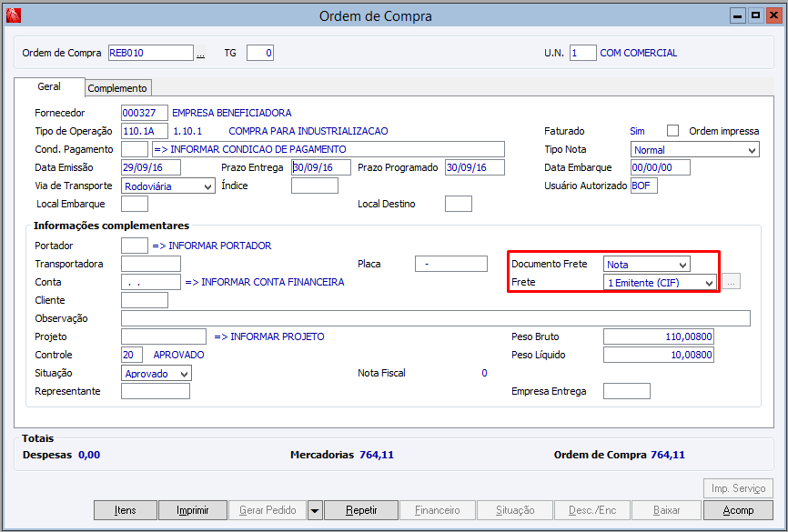Open the Frete dropdown showing 1 Emitente (CIF)
This screenshot has width=788, height=532.
660,282
